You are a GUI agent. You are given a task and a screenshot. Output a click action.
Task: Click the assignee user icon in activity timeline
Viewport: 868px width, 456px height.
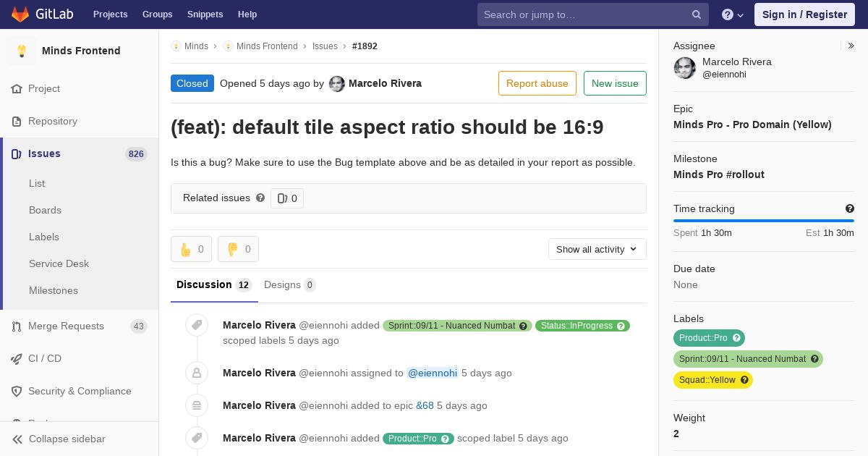[197, 373]
